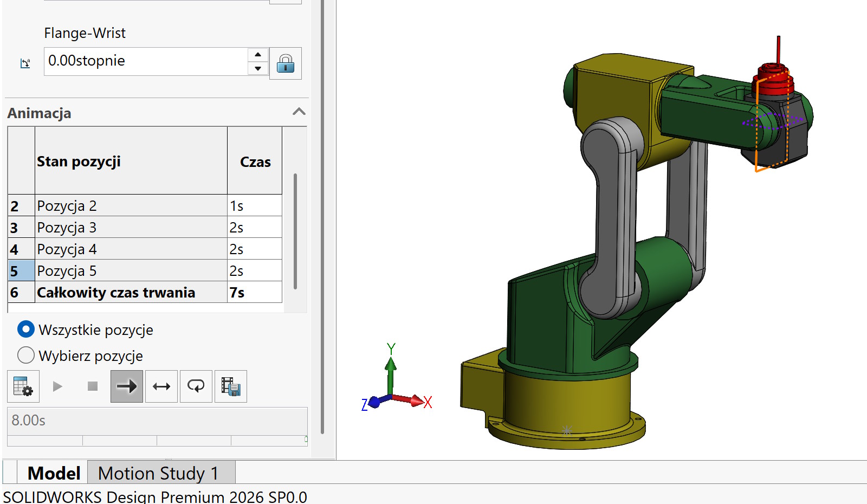Select the reciprocate playback mode
Image resolution: width=867 pixels, height=504 pixels.
161,386
